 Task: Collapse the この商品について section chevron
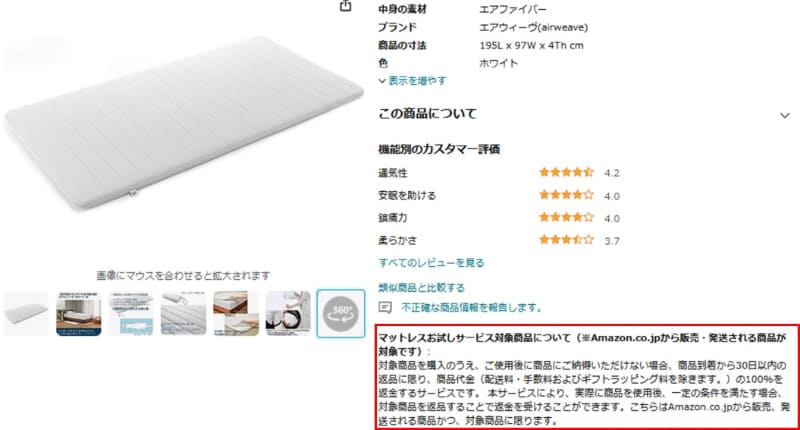[x=785, y=116]
